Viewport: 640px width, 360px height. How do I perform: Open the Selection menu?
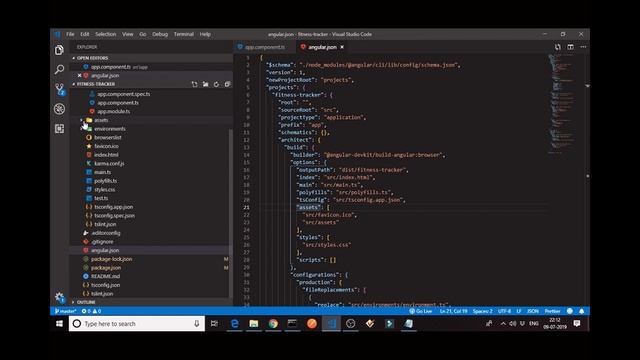pos(106,34)
